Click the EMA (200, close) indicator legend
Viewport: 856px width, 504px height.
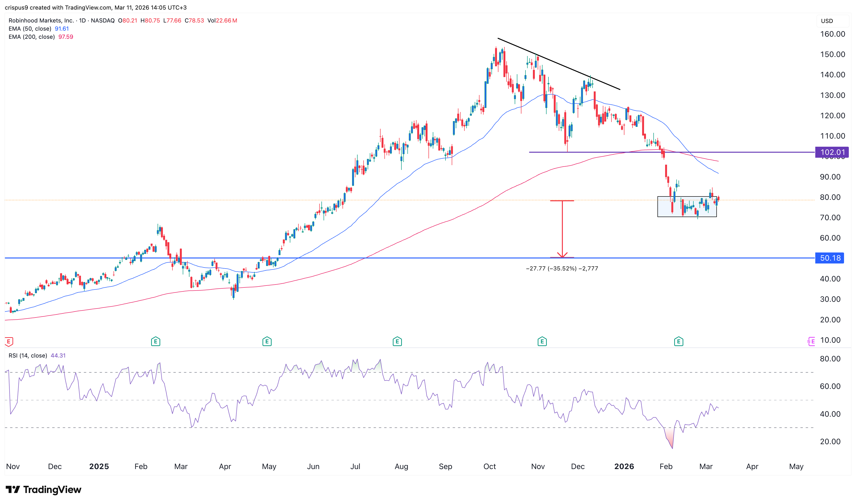[32, 37]
